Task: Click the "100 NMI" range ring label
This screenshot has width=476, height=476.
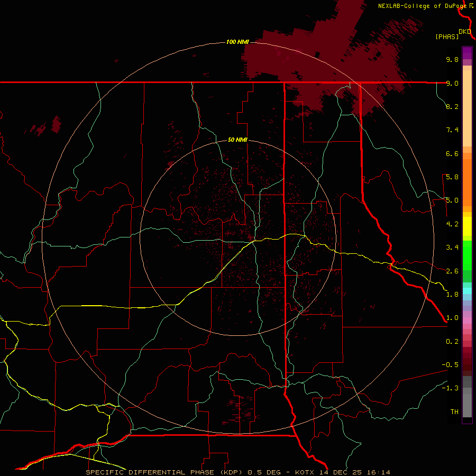Action: click(x=237, y=42)
